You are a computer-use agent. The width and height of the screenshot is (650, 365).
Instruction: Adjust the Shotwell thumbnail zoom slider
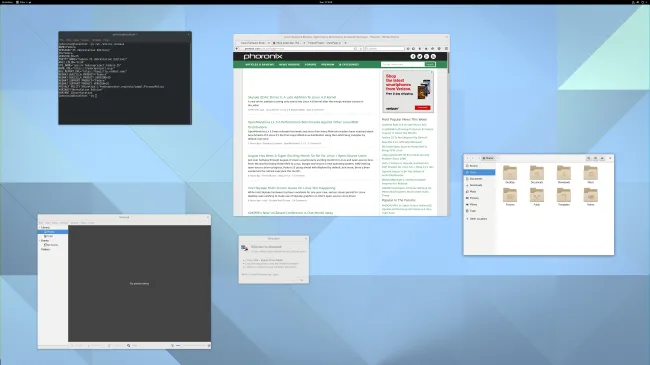[193, 346]
